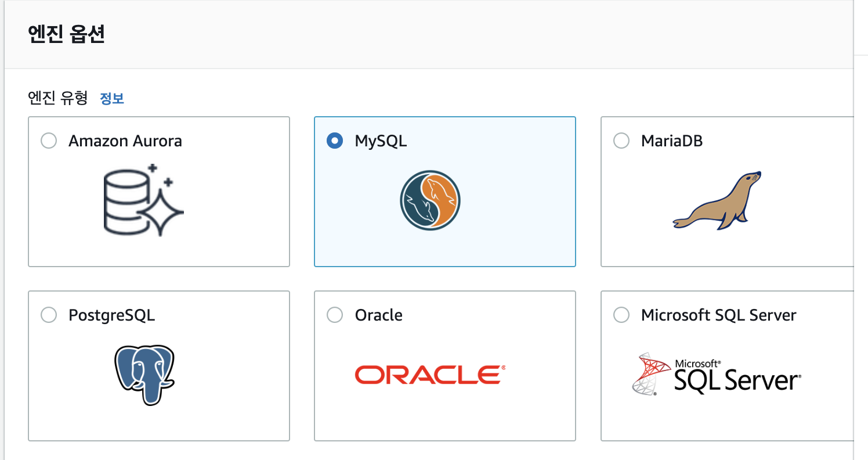The width and height of the screenshot is (868, 460).
Task: Choose the Oracle radio button
Action: click(335, 315)
